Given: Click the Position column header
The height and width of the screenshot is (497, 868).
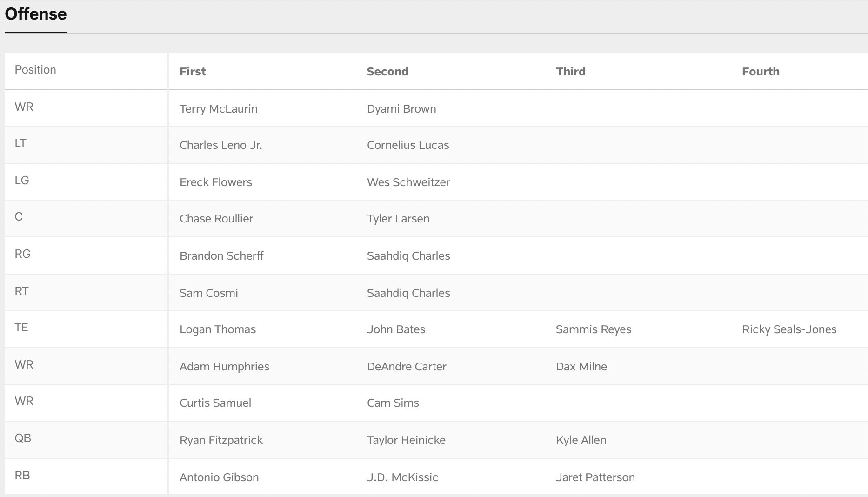Looking at the screenshot, I should click(35, 70).
